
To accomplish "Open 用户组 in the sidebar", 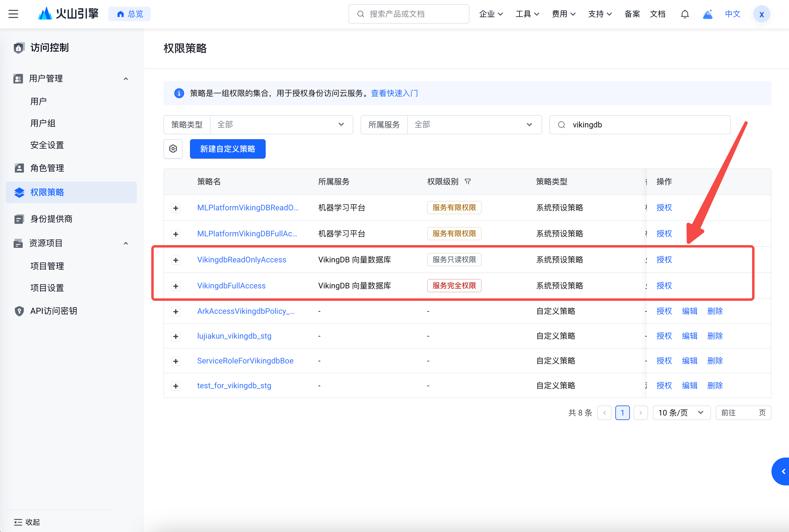I will tap(43, 123).
